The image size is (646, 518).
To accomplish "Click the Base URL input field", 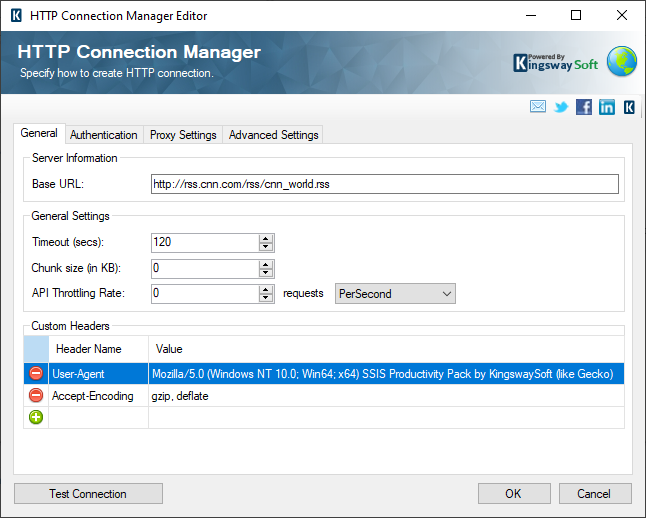I will coord(385,184).
